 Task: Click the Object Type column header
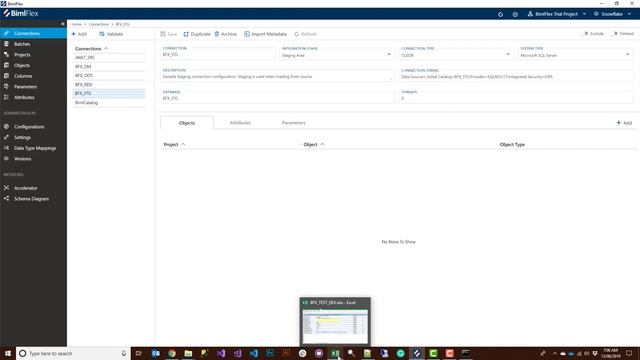click(512, 144)
